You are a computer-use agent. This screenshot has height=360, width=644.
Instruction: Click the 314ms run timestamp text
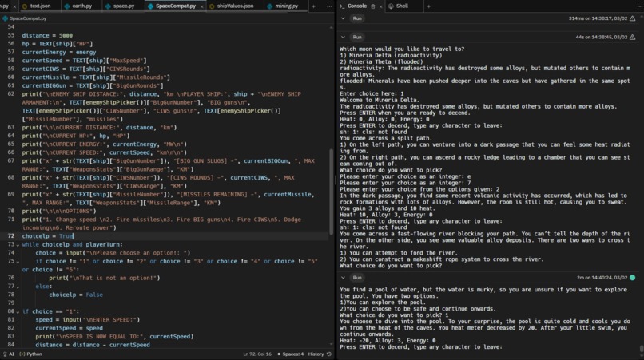click(598, 18)
